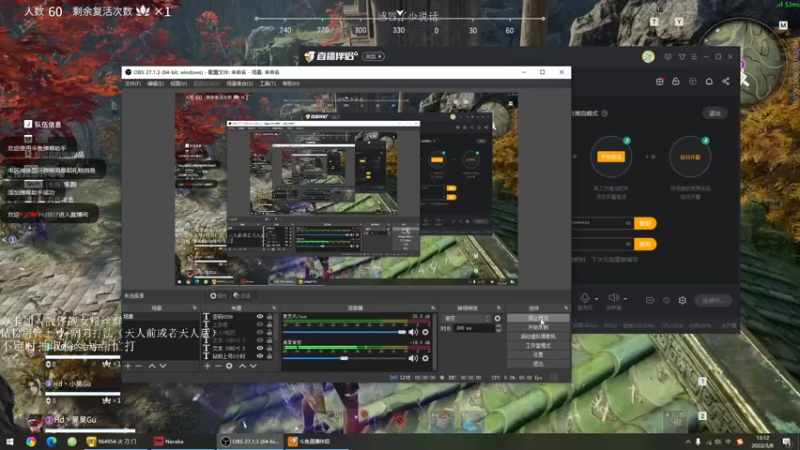Expand speaker options arrow in companion
The image size is (800, 450).
(626, 298)
